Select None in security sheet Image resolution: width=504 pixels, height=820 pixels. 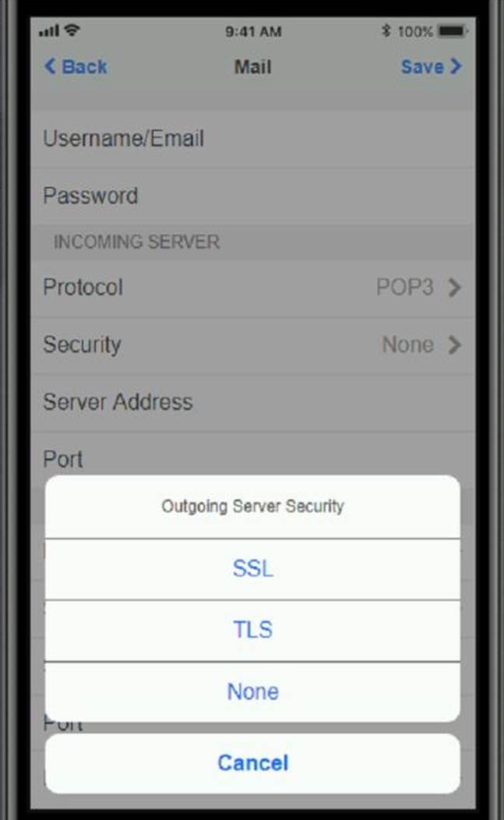tap(252, 692)
